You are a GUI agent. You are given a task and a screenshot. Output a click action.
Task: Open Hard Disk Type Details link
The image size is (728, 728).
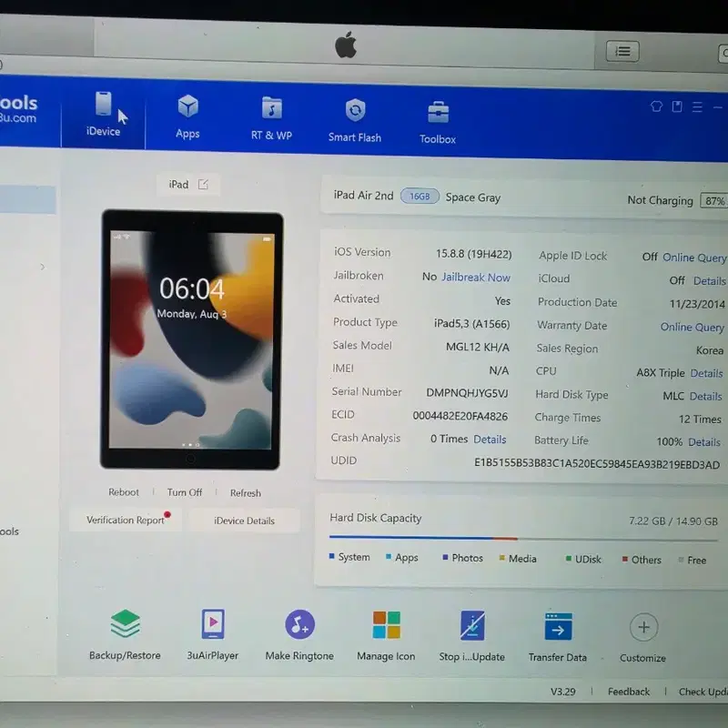pyautogui.click(x=705, y=397)
